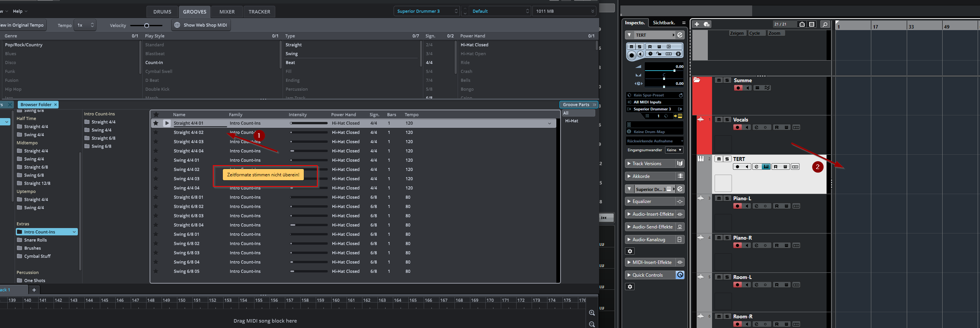Search tracks with magnifier in Cubase
The height and width of the screenshot is (328, 980).
pyautogui.click(x=825, y=24)
